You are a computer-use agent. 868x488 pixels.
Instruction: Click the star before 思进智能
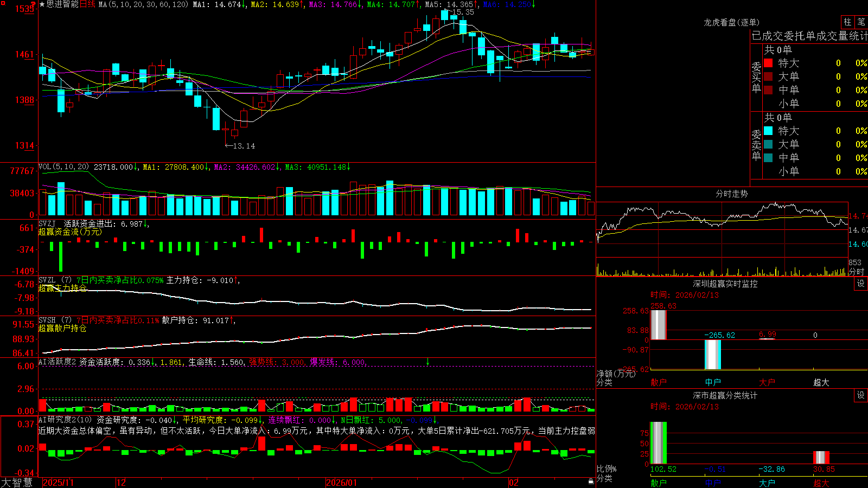pyautogui.click(x=42, y=4)
